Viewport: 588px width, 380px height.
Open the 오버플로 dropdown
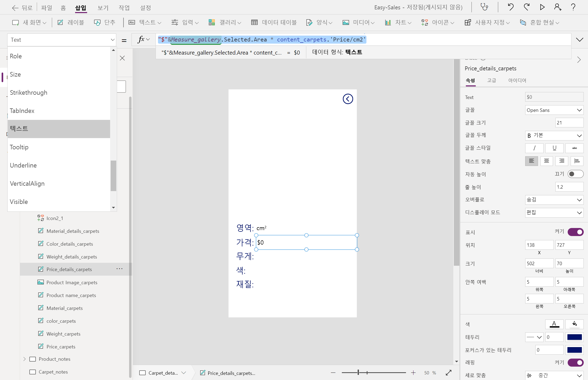pos(554,200)
